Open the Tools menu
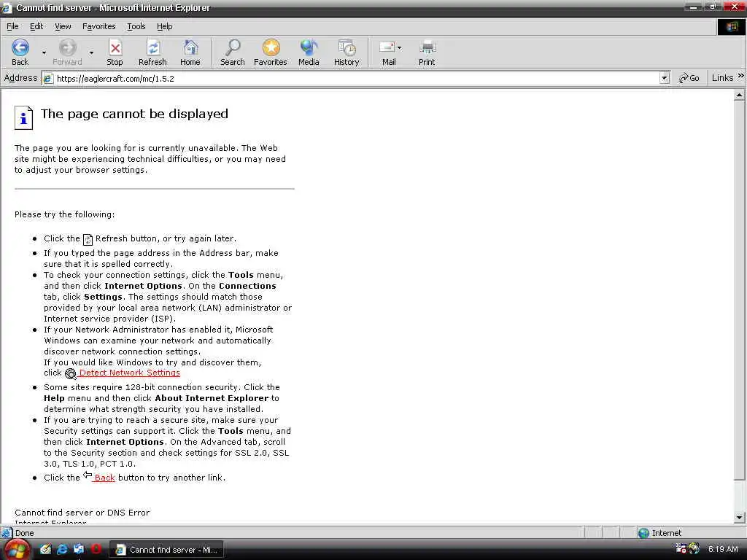 tap(136, 27)
